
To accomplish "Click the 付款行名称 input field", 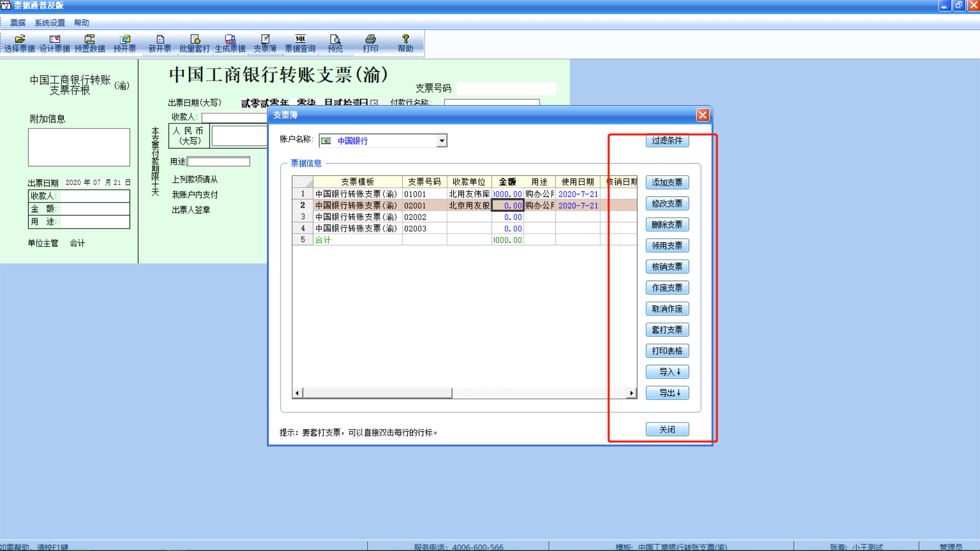I will 492,102.
